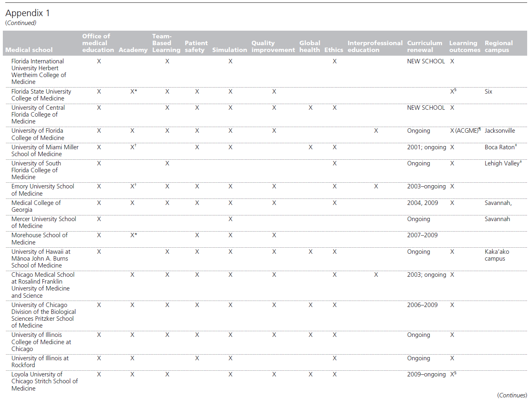
Task: Select Emory University School of Medicine
Action: pyautogui.click(x=43, y=190)
